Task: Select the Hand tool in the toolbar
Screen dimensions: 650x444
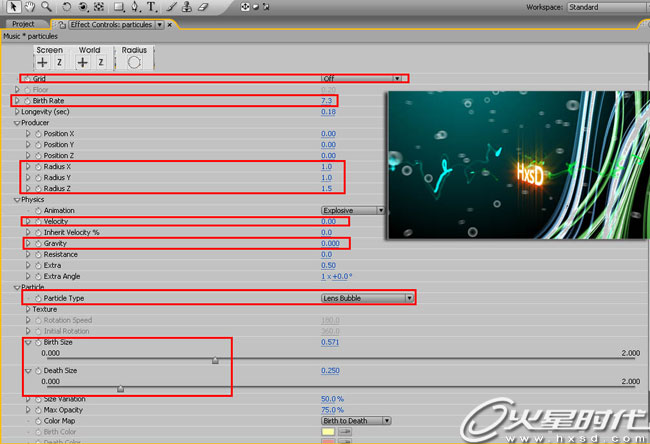Action: tap(28, 7)
